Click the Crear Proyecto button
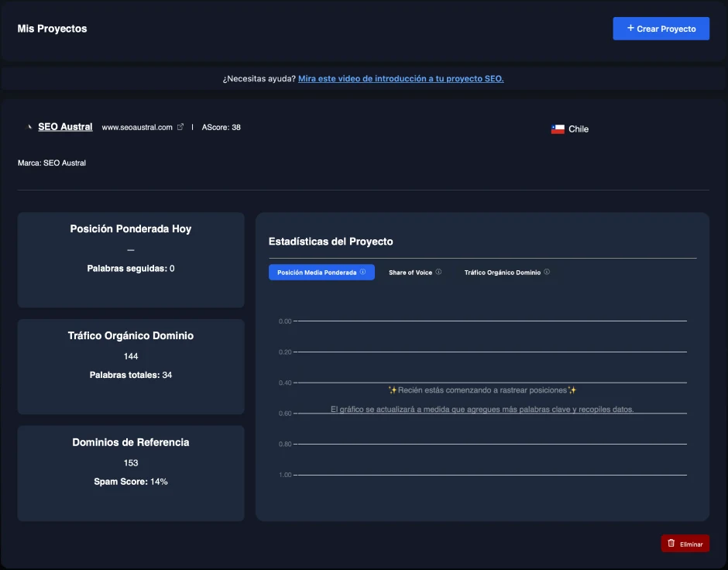This screenshot has height=570, width=728. point(661,29)
